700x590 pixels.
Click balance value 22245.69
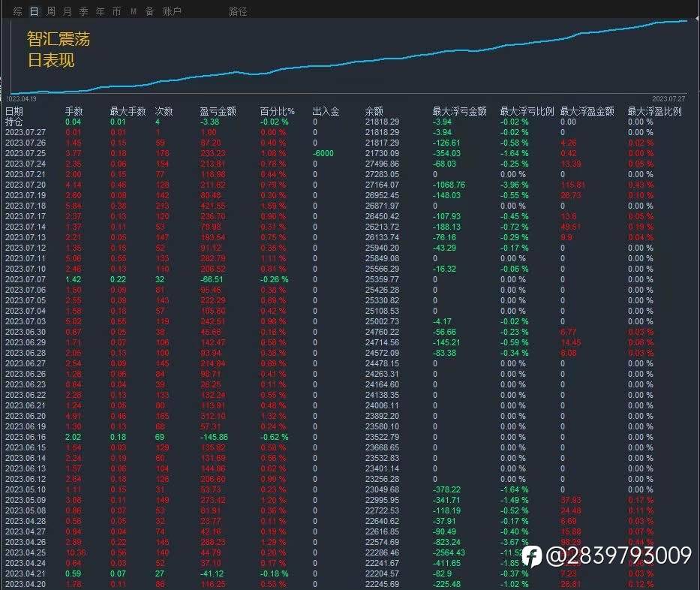(x=382, y=584)
